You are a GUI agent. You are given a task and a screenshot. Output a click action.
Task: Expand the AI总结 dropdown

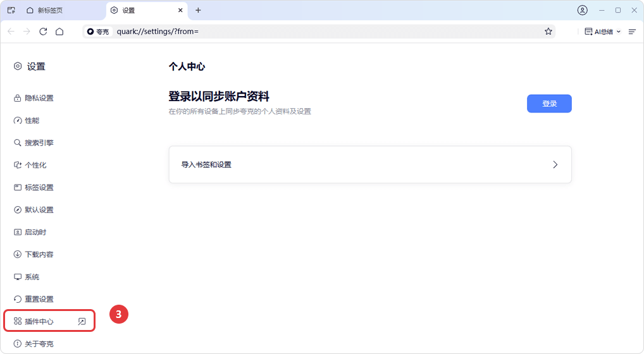pos(618,32)
